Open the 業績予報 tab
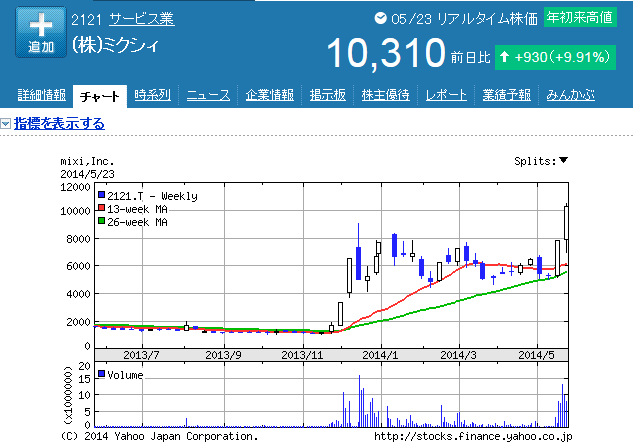The height and width of the screenshot is (447, 633). tap(507, 95)
